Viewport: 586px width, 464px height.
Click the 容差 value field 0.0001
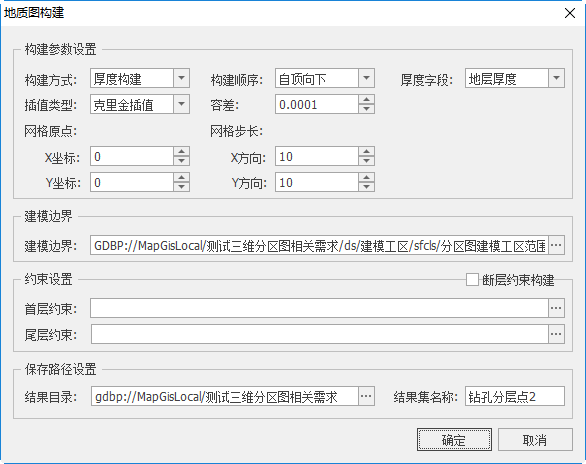click(317, 104)
